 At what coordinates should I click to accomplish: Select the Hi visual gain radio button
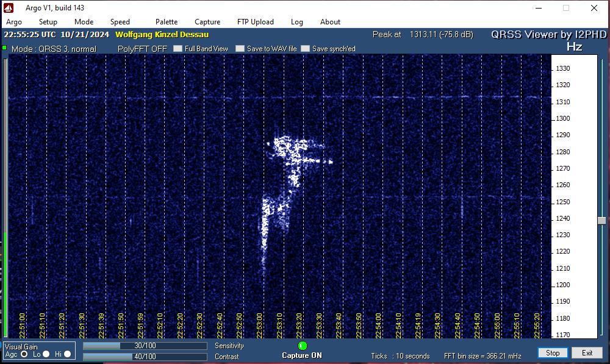(67, 354)
